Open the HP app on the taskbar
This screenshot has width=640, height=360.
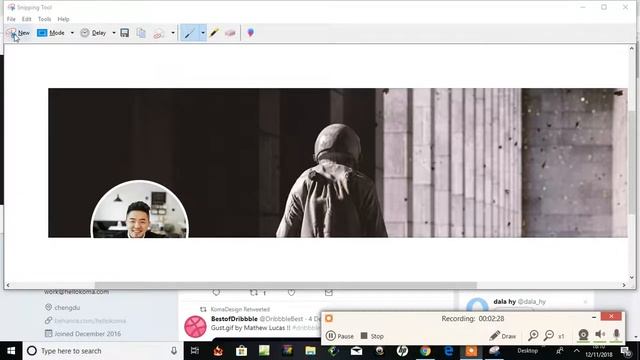(x=402, y=351)
